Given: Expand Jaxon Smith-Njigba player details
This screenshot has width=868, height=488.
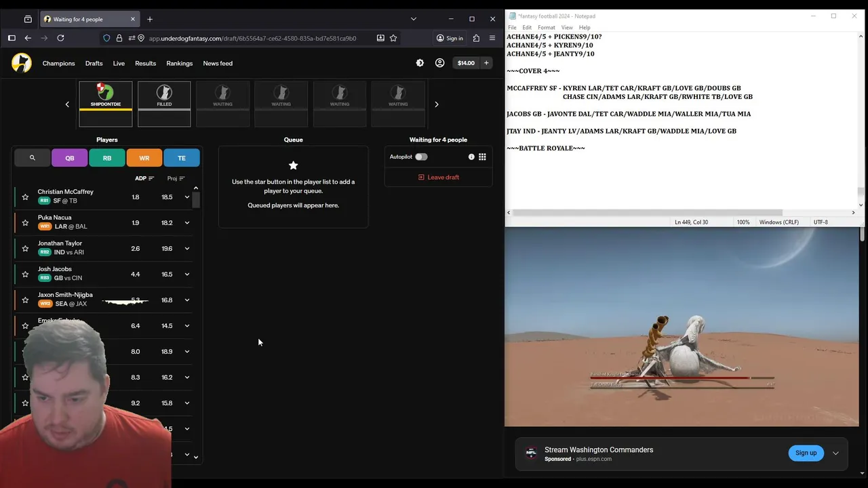Looking at the screenshot, I should [187, 300].
